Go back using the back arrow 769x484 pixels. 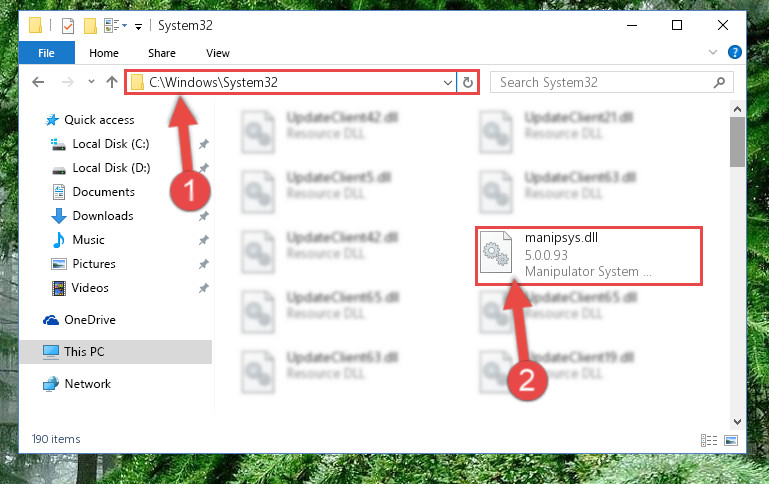[x=38, y=82]
